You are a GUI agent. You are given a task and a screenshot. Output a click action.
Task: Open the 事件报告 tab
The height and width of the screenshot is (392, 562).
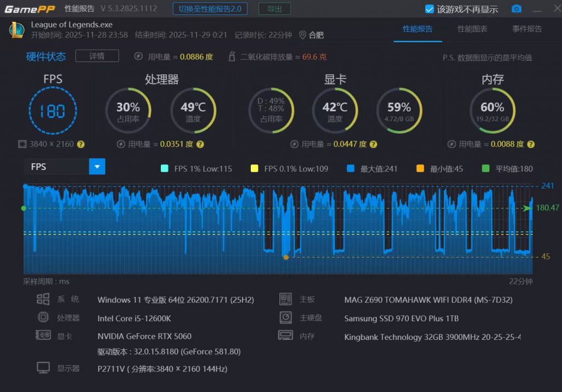(x=527, y=29)
